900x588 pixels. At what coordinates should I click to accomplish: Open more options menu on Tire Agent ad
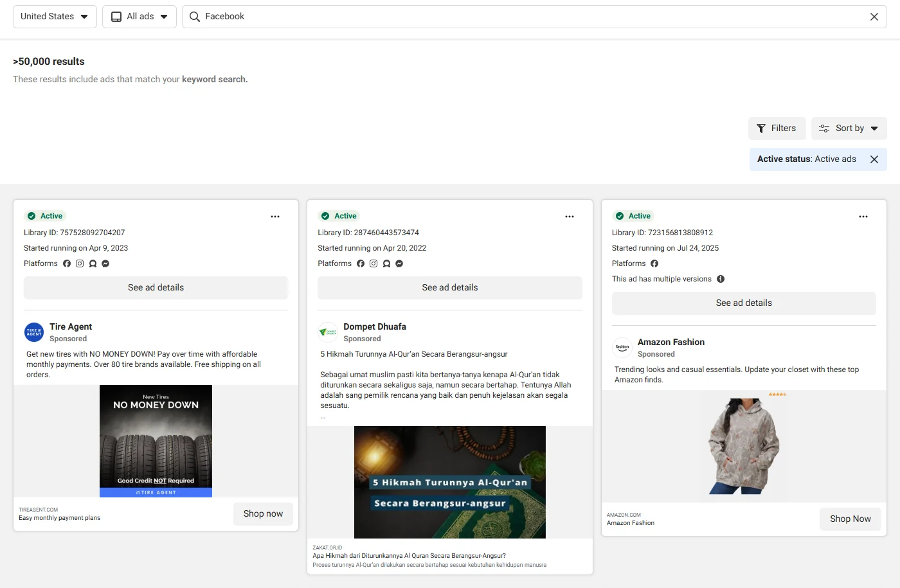coord(275,217)
